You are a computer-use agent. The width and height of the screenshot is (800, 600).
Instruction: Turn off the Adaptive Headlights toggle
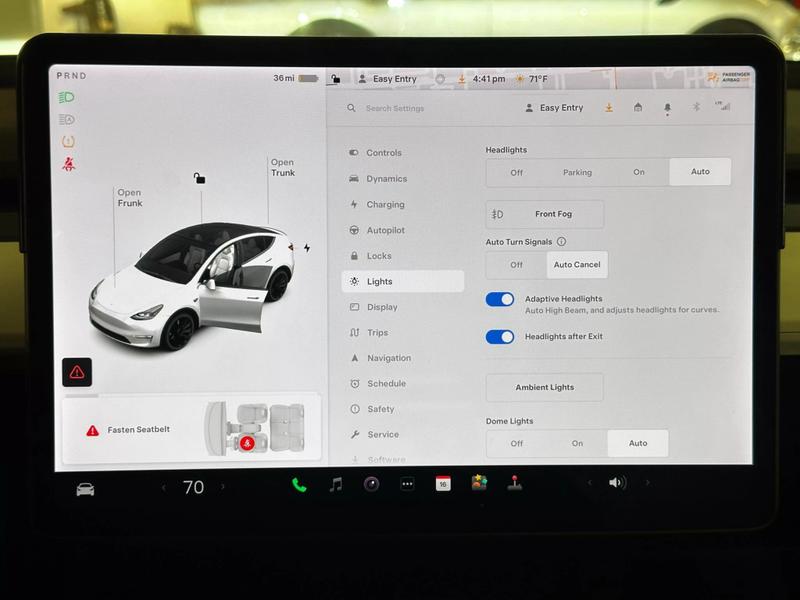[500, 299]
